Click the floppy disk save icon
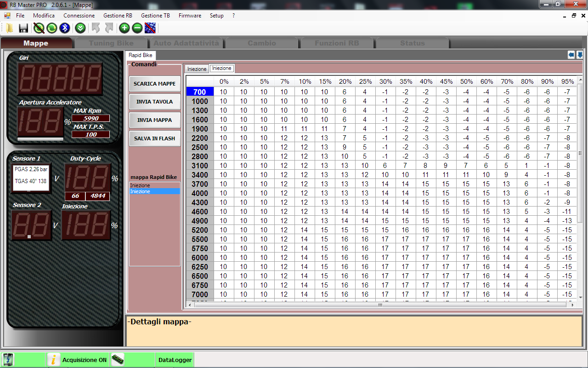Image resolution: width=588 pixels, height=368 pixels. pyautogui.click(x=23, y=28)
